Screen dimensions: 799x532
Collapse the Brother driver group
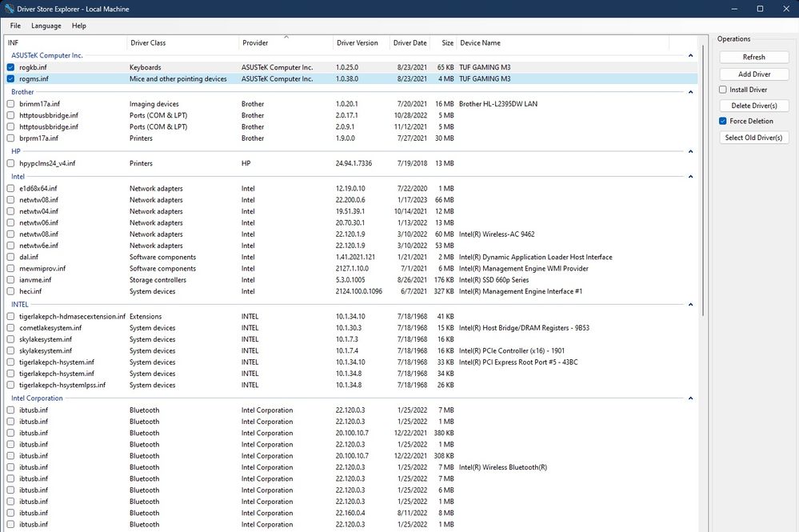coord(690,92)
